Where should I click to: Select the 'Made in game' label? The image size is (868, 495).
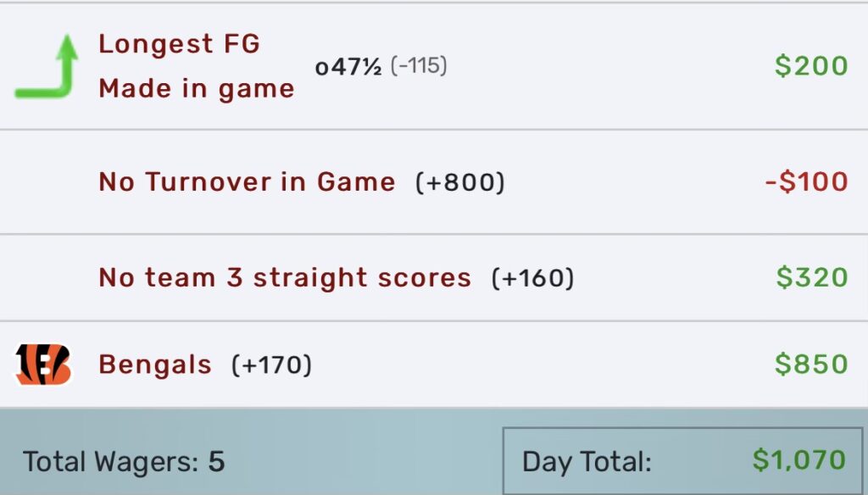tap(197, 89)
